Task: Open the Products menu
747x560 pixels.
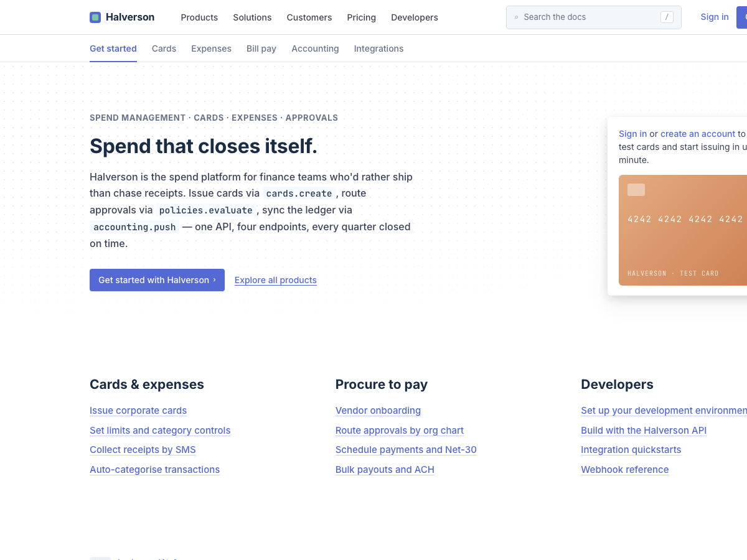Action: 199,17
